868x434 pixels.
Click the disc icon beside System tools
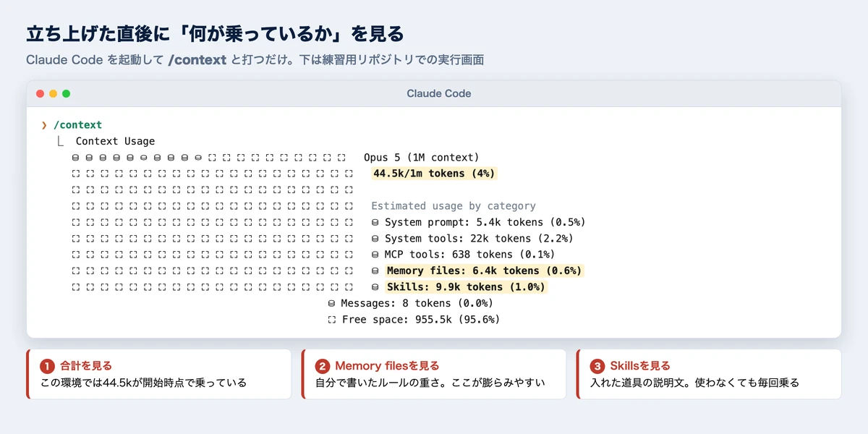click(x=375, y=239)
